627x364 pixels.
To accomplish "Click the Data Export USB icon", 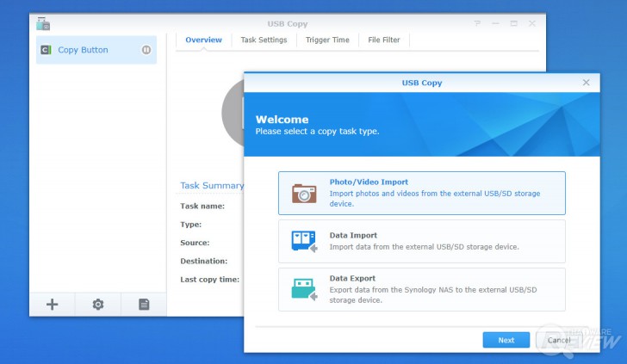I will click(x=304, y=289).
